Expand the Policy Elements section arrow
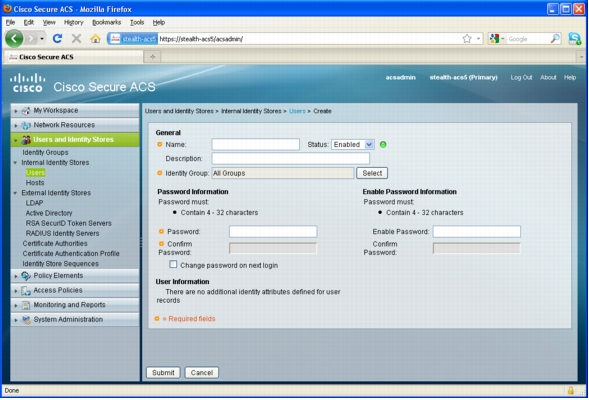The image size is (589, 400). 16,276
